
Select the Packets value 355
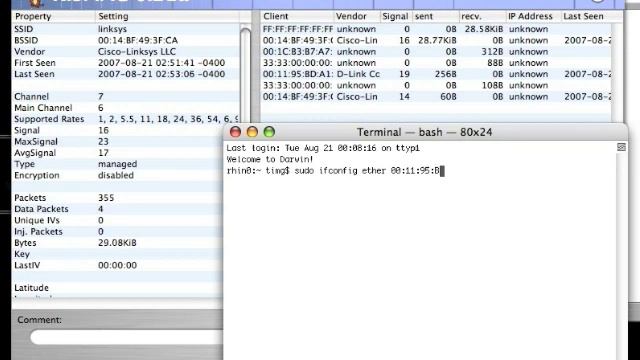click(106, 198)
